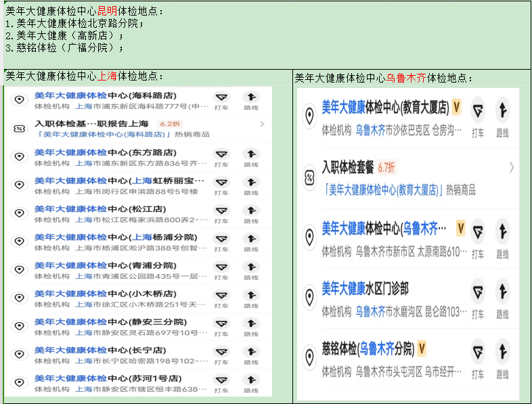Expand the 入职体检套餐 6.7折 chevron
The height and width of the screenshot is (404, 532).
click(511, 167)
